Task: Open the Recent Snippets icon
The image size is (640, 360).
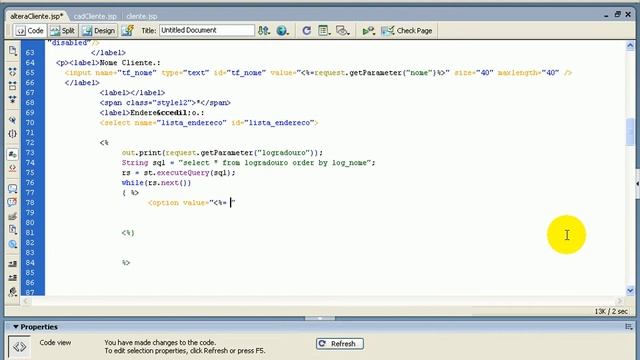Action: pyautogui.click(x=13, y=230)
